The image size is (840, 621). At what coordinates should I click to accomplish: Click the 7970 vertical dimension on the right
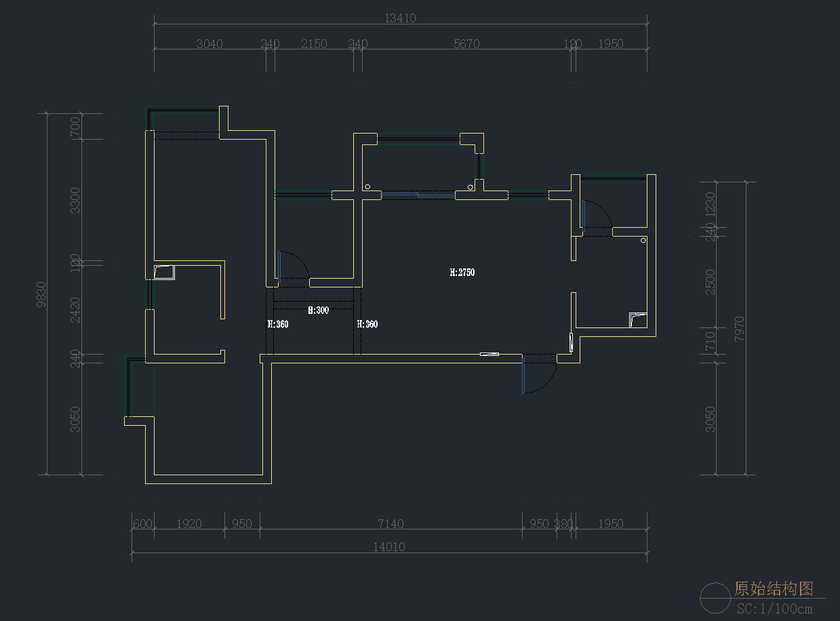click(x=739, y=328)
